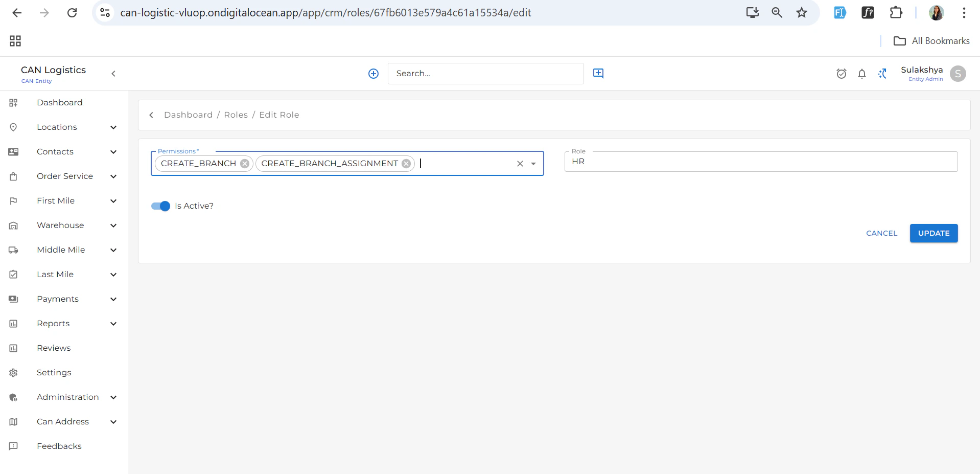Open Reviews in sidebar
Screen dimensions: 980x474
click(64, 348)
